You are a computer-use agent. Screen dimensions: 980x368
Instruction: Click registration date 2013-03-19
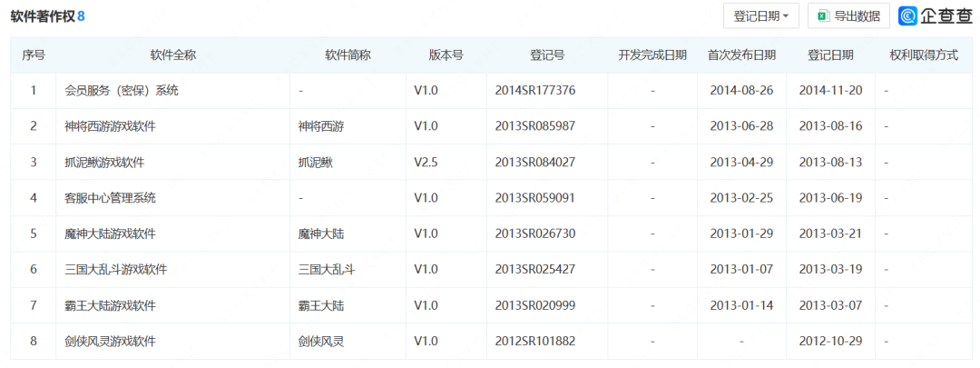pyautogui.click(x=830, y=270)
